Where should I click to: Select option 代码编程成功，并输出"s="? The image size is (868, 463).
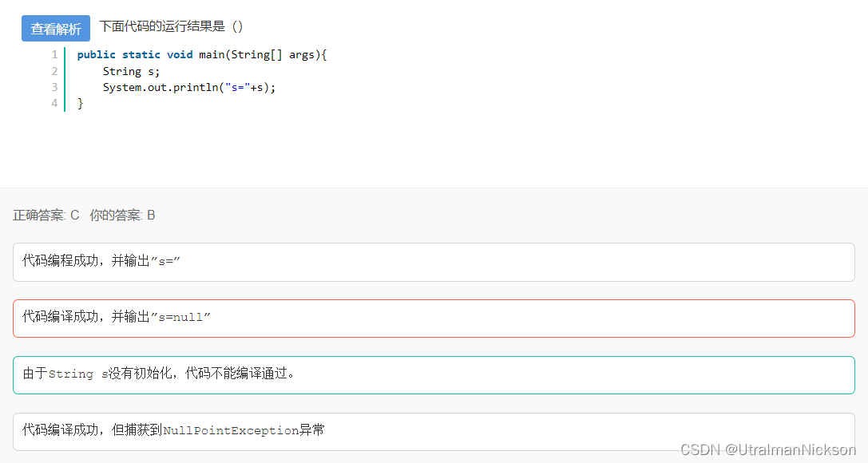click(x=434, y=262)
